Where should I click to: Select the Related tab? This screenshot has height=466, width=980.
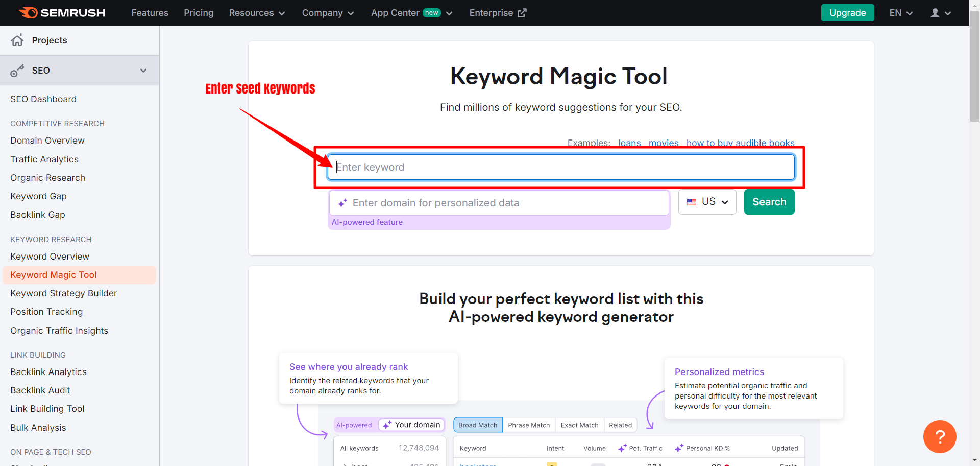coord(620,425)
